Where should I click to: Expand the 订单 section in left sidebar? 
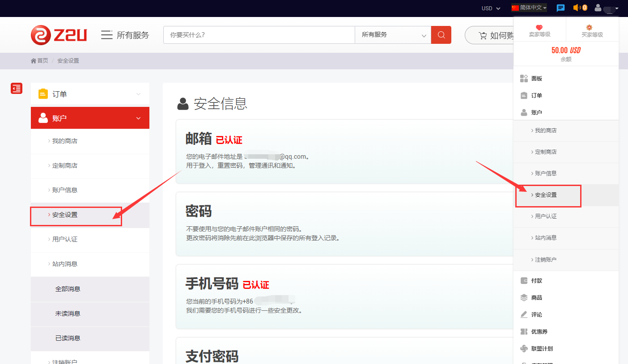[x=90, y=94]
